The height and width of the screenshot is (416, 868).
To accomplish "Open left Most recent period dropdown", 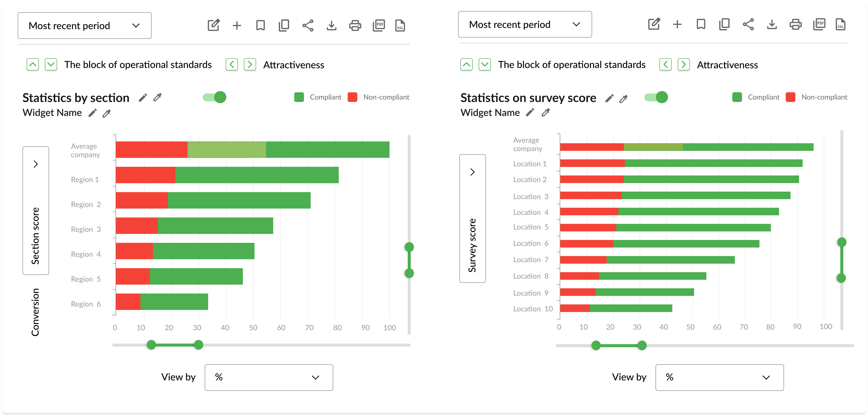I will 85,26.
